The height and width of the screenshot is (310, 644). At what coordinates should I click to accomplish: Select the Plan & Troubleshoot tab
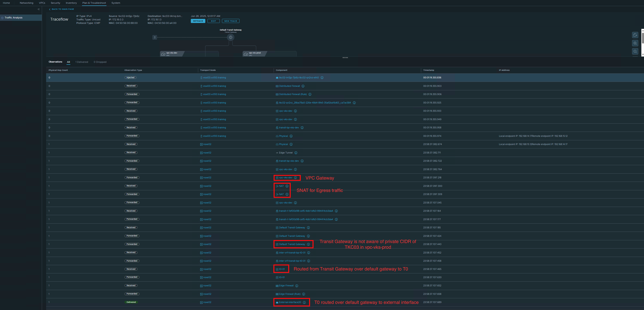click(94, 3)
